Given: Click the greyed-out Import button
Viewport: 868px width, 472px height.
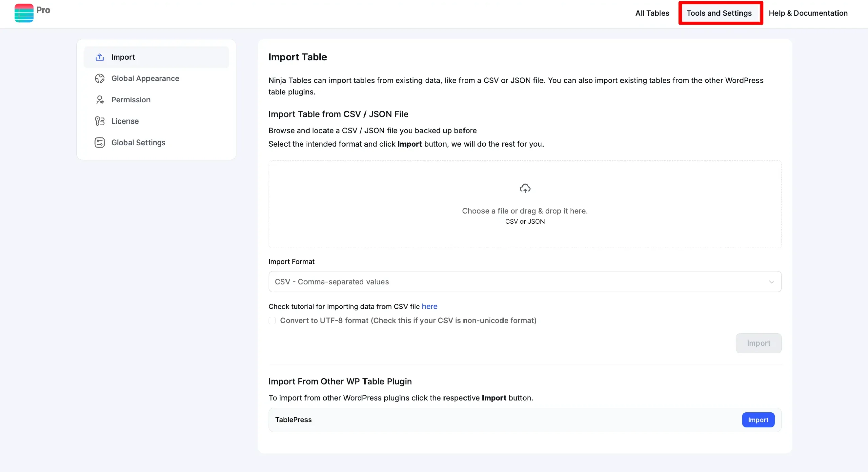Looking at the screenshot, I should (758, 343).
